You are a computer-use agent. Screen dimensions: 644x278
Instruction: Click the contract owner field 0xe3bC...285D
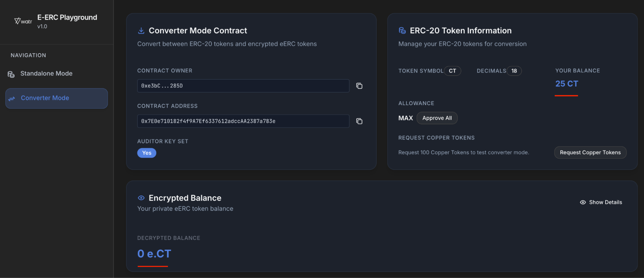243,86
